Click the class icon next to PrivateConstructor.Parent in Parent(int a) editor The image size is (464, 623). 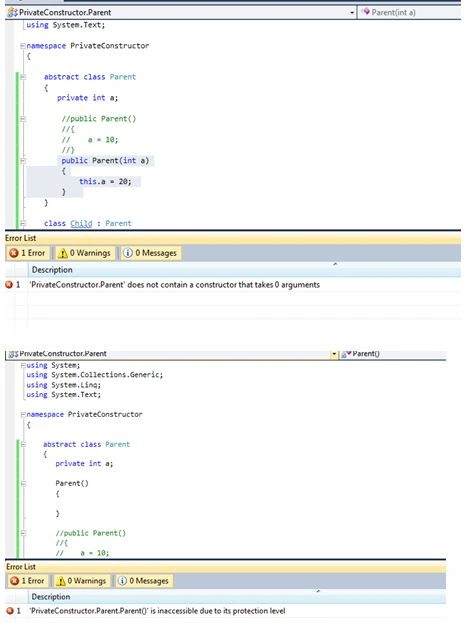coord(12,13)
